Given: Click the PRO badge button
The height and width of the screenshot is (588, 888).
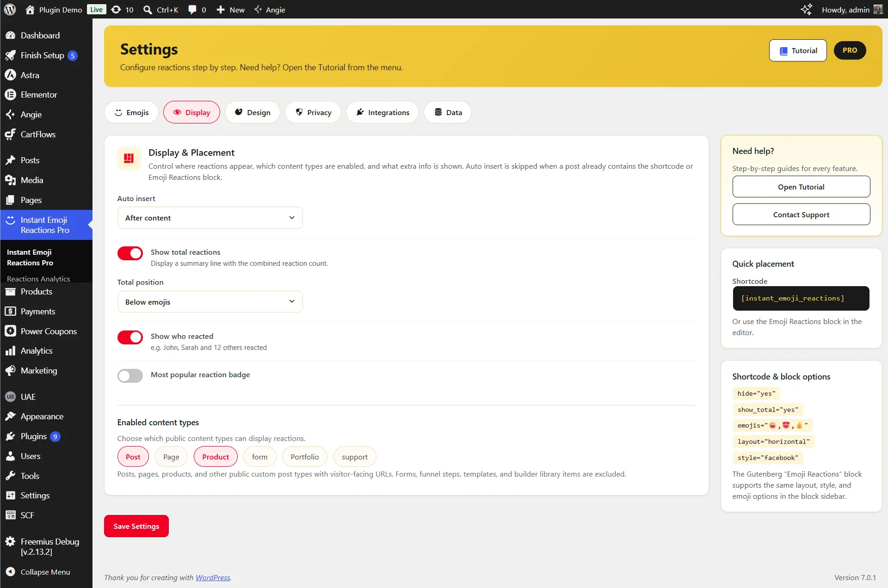Looking at the screenshot, I should [850, 50].
